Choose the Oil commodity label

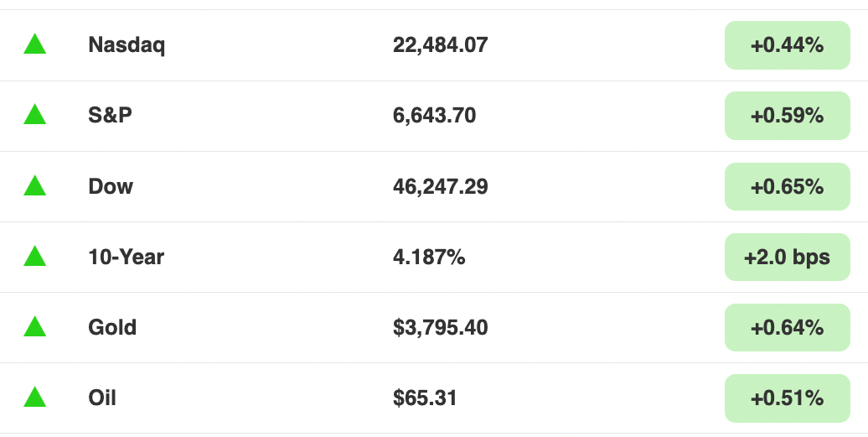[102, 398]
